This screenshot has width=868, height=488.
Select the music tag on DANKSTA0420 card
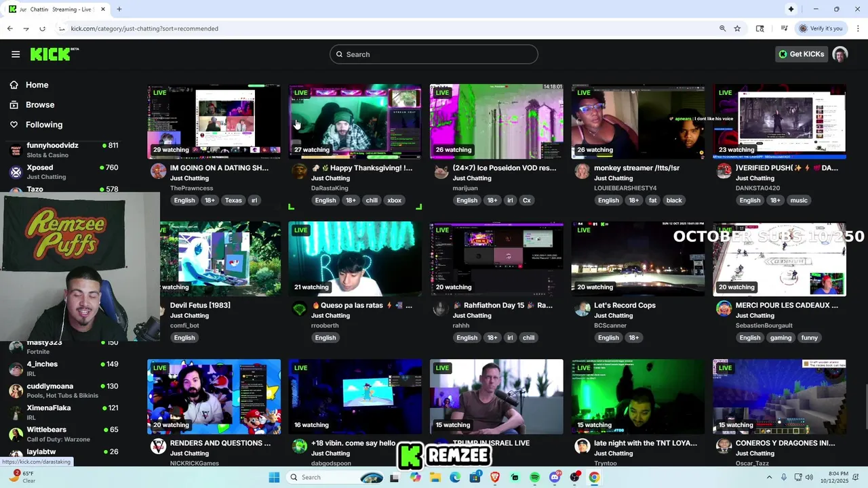[799, 200]
